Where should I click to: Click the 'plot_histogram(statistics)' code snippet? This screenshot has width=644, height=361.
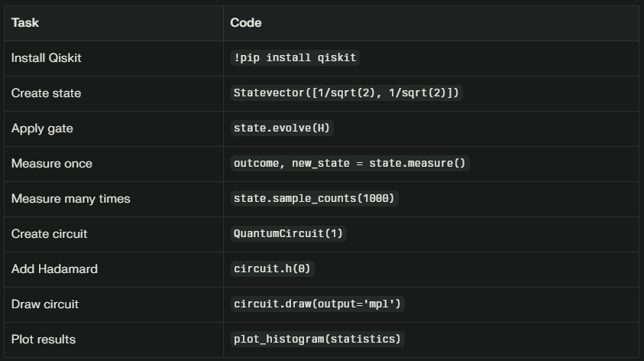coord(318,340)
